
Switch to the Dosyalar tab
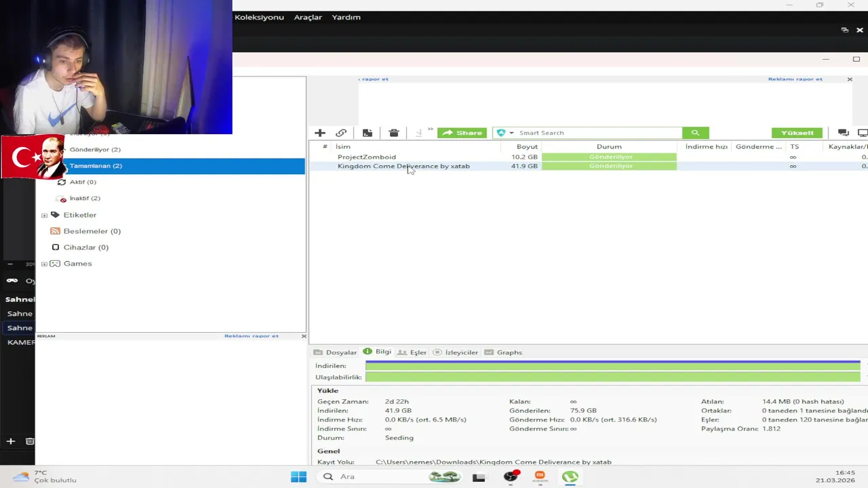coord(335,352)
